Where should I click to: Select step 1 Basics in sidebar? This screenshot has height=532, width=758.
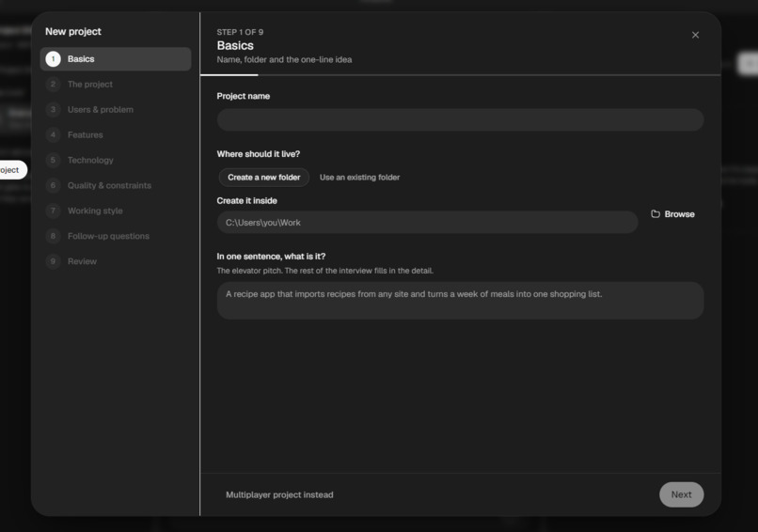pyautogui.click(x=116, y=59)
